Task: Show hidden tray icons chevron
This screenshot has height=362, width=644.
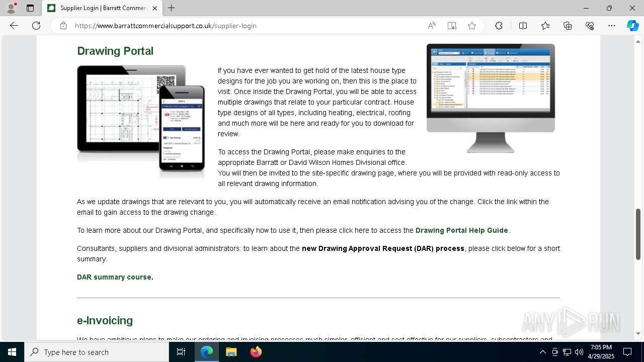Action: coord(542,352)
